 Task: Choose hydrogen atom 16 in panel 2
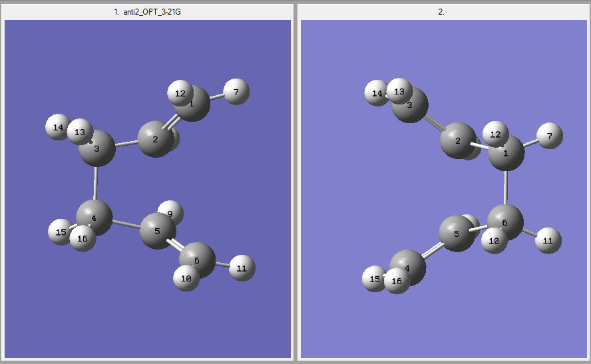397,281
